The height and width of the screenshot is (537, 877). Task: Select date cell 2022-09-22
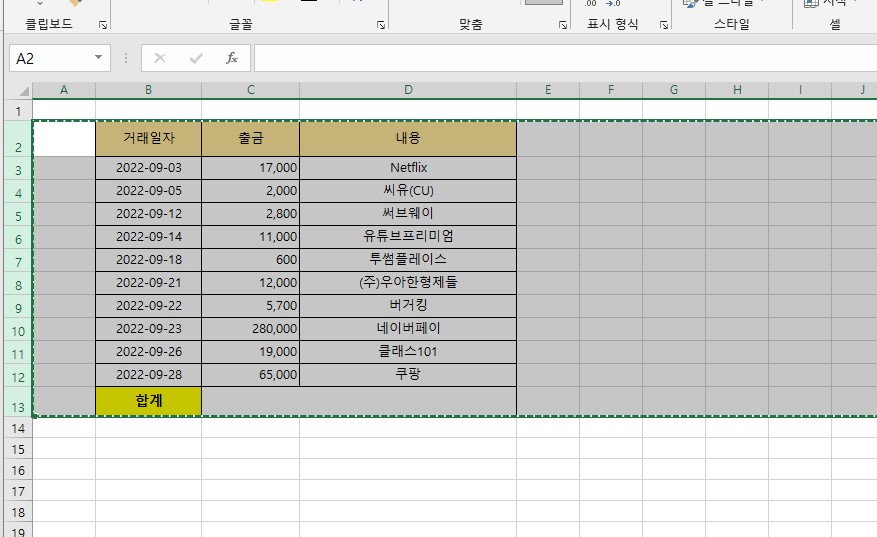[x=148, y=306]
